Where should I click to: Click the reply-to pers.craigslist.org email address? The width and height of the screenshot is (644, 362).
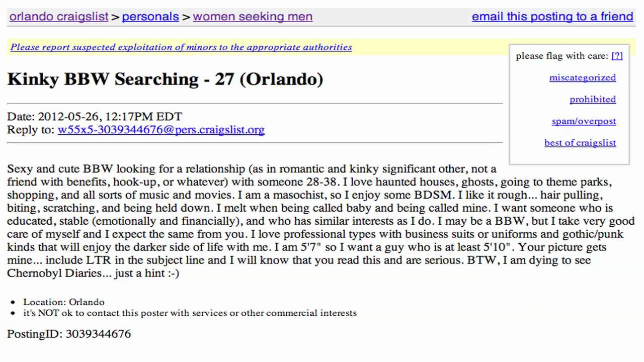(x=161, y=130)
